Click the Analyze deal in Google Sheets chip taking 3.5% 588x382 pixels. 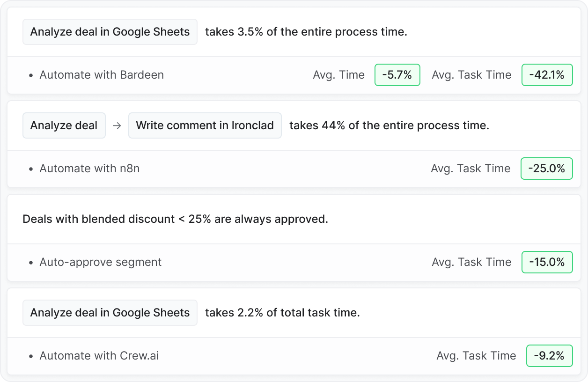110,32
